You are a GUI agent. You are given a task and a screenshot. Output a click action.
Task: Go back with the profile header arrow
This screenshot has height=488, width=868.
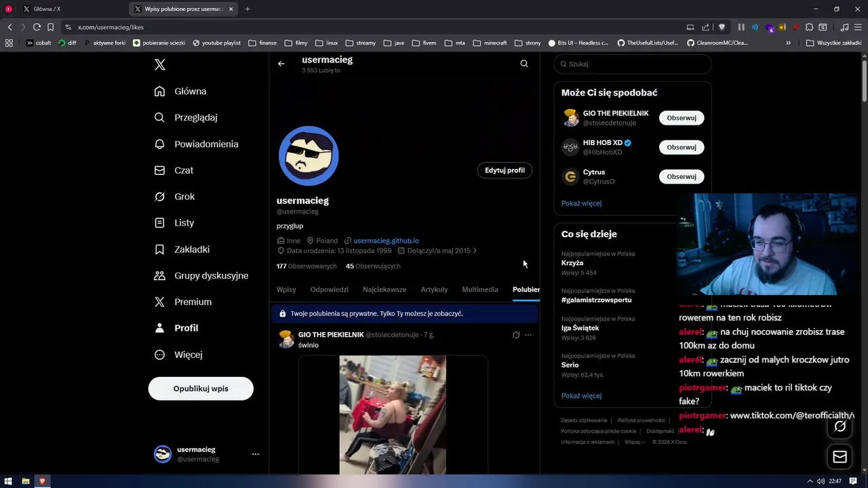281,64
